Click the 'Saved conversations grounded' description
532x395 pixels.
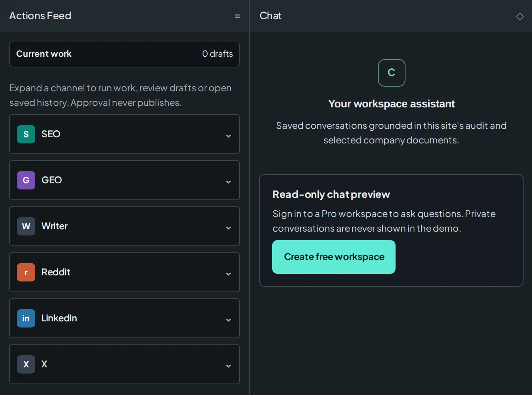point(391,133)
